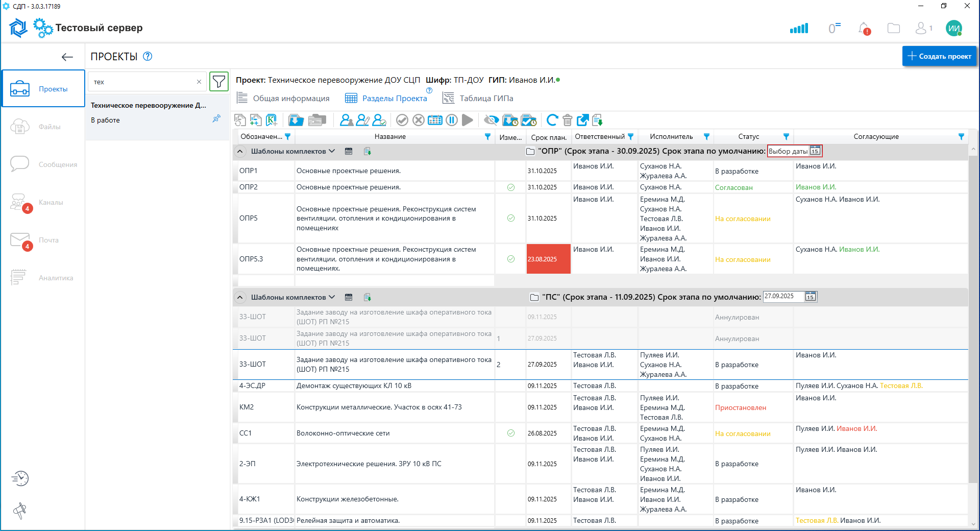Click the document import icon in ОПР group header
Image resolution: width=980 pixels, height=531 pixels.
367,151
